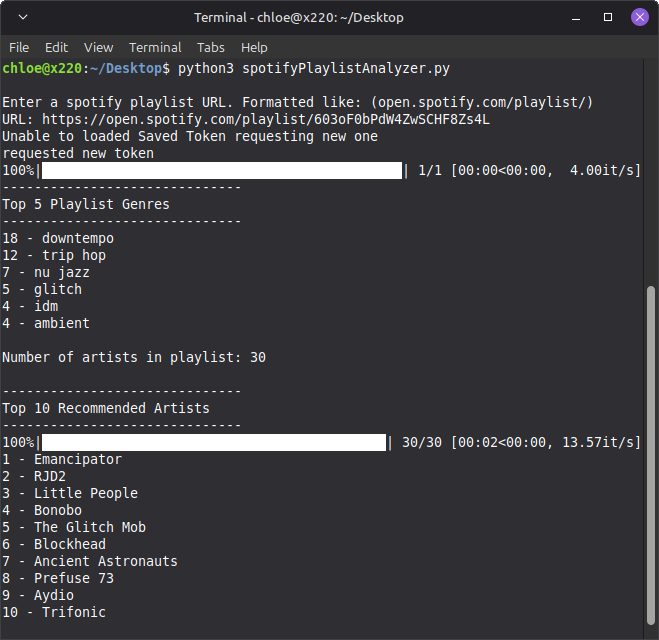Click the '7 - Ancient Astronauts' line
This screenshot has height=640, width=659.
(90, 561)
